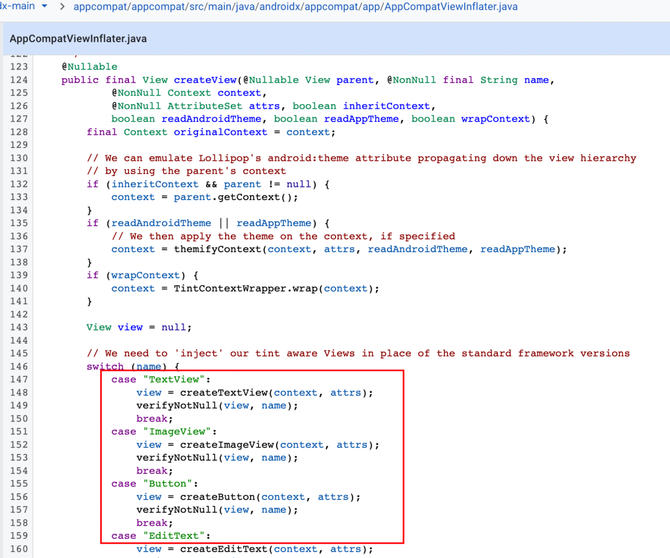Select the AppCompatViewInflater.java file tab
Screen dimensions: 670x558
coord(78,39)
